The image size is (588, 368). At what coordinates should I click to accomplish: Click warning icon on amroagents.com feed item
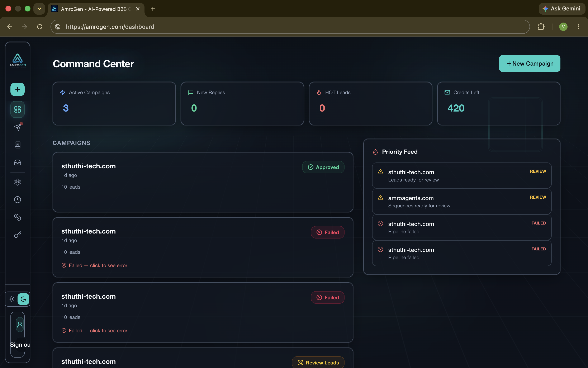click(380, 198)
